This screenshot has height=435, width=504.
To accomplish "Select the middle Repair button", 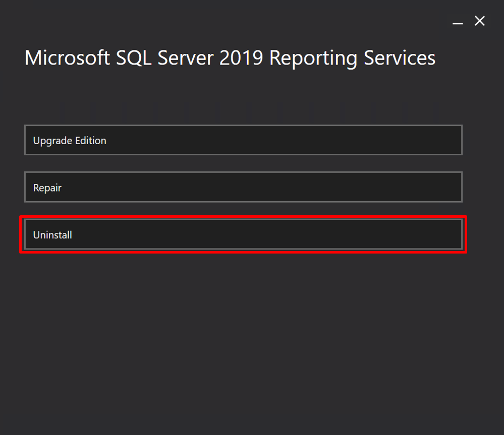I will (243, 187).
